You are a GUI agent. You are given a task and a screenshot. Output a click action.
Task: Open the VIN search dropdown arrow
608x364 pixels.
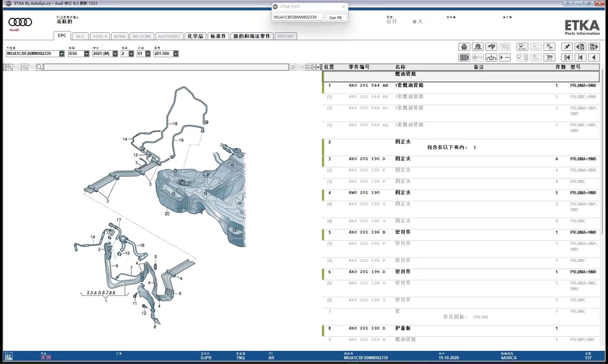[x=62, y=54]
